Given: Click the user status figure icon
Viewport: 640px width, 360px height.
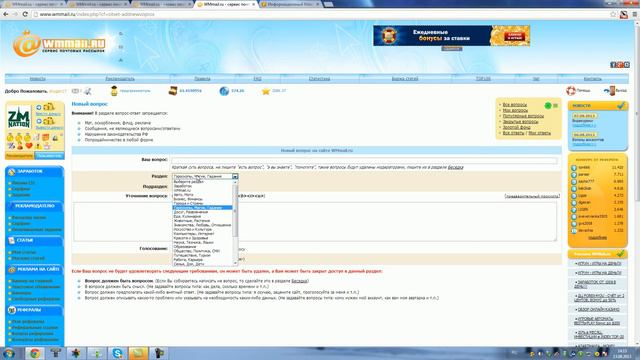Looking at the screenshot, I should 114,91.
